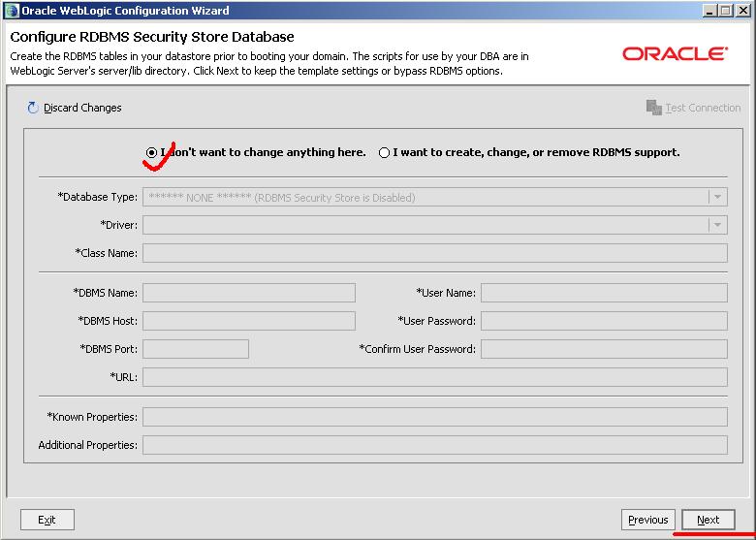Screen dimensions: 756x540
Task: Click the "Configure RDBMS Security Store Database" heading
Action: [152, 37]
